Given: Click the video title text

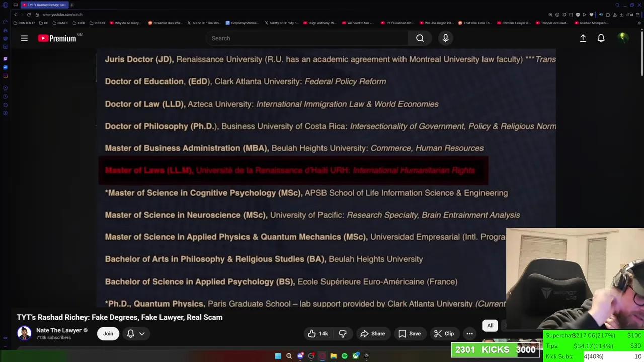Looking at the screenshot, I should pos(120,317).
